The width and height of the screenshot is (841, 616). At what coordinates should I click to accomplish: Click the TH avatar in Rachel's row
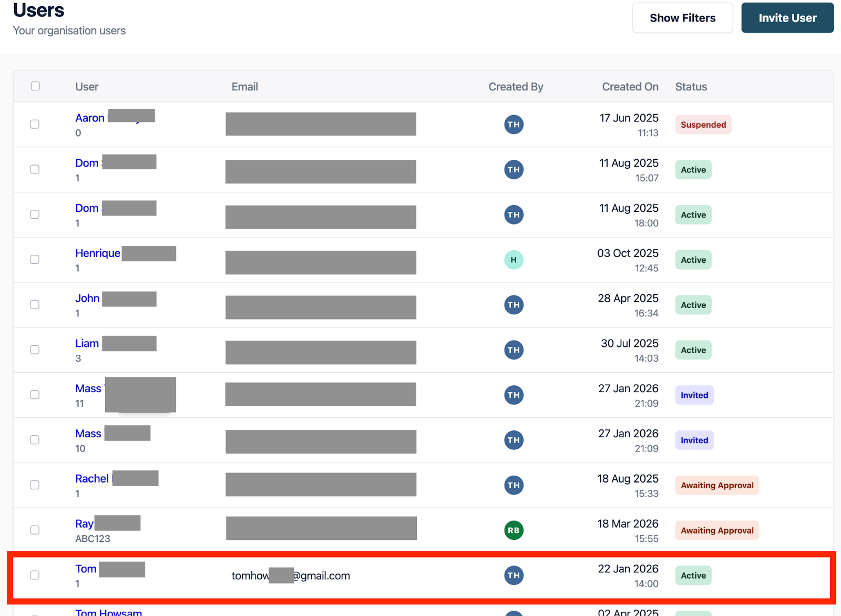coord(514,485)
